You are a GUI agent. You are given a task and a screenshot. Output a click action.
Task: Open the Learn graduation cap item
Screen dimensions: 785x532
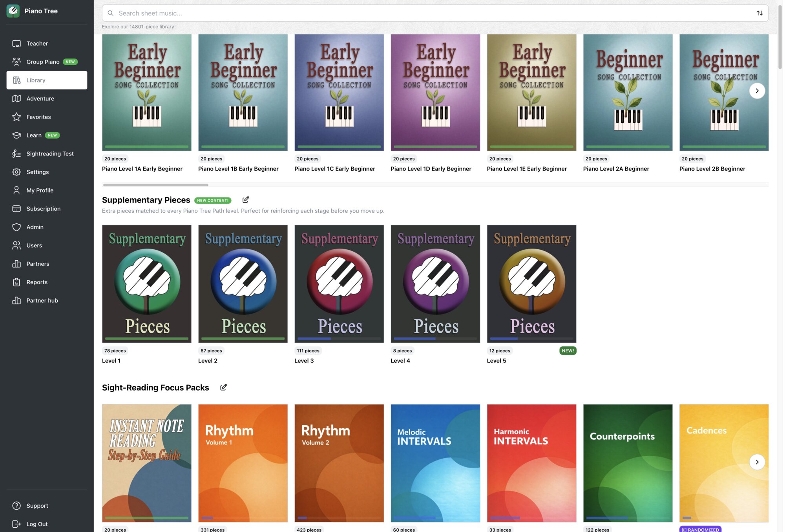[x=47, y=135]
